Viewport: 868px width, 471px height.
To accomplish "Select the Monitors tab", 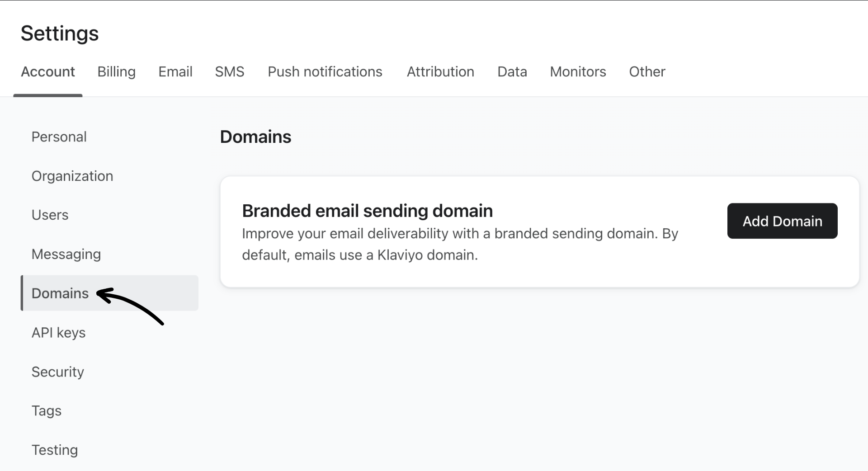I will (578, 71).
